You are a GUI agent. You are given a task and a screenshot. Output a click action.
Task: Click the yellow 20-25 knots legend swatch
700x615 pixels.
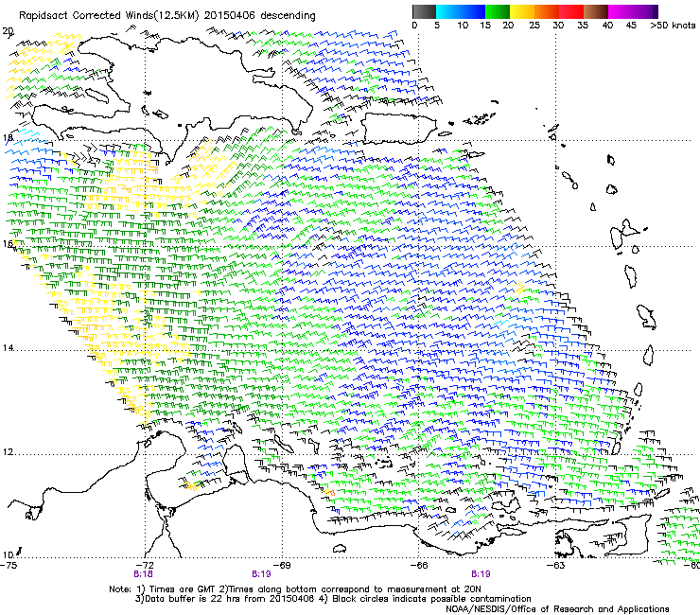click(522, 11)
